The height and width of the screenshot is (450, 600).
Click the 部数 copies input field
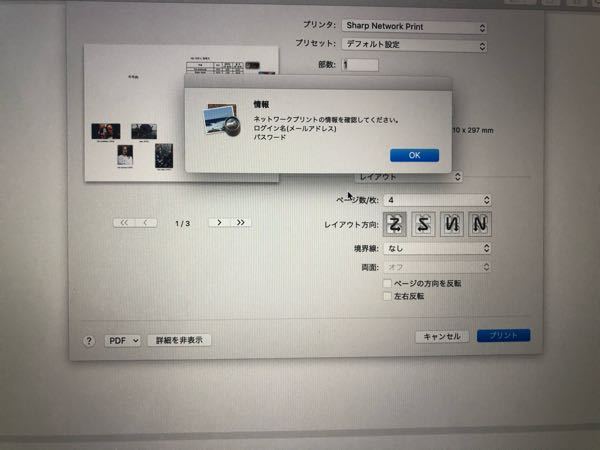click(x=360, y=65)
